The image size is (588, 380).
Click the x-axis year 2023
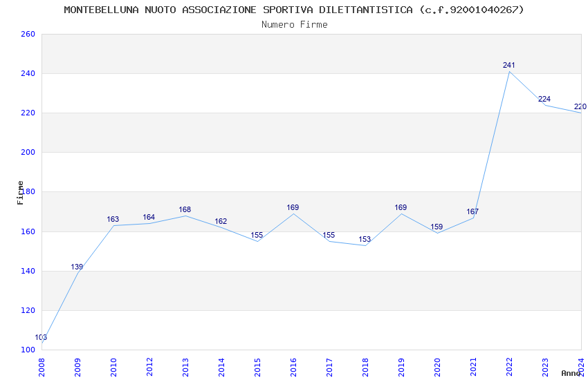[x=545, y=368]
